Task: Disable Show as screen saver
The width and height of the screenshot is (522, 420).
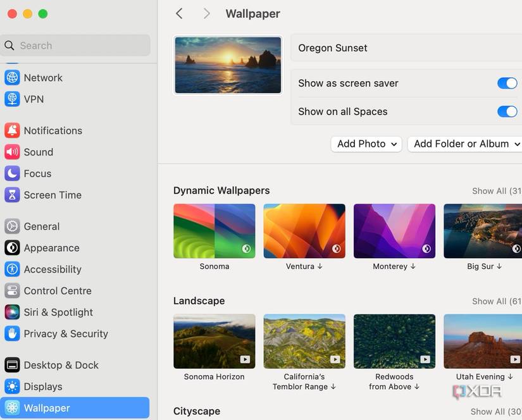Action: pyautogui.click(x=507, y=83)
